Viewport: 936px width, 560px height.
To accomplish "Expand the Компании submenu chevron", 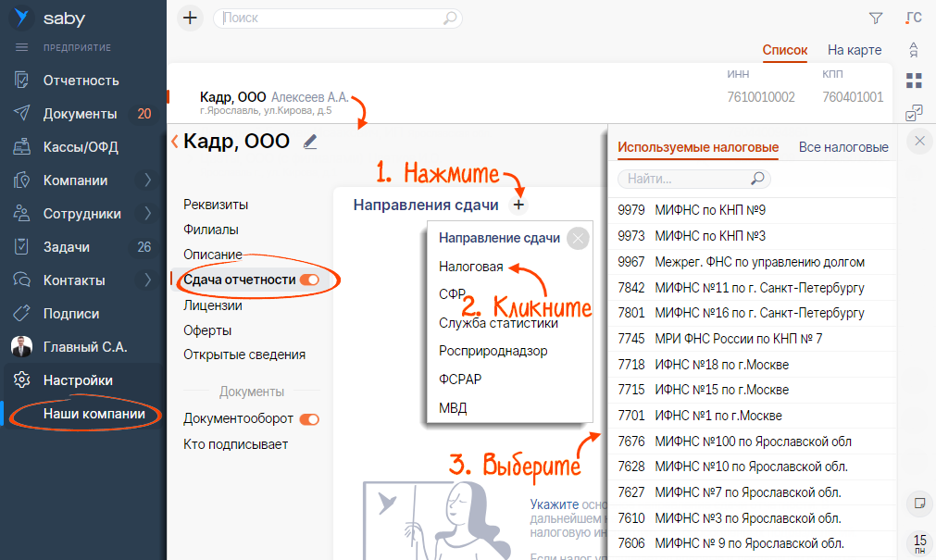I will coord(147,180).
